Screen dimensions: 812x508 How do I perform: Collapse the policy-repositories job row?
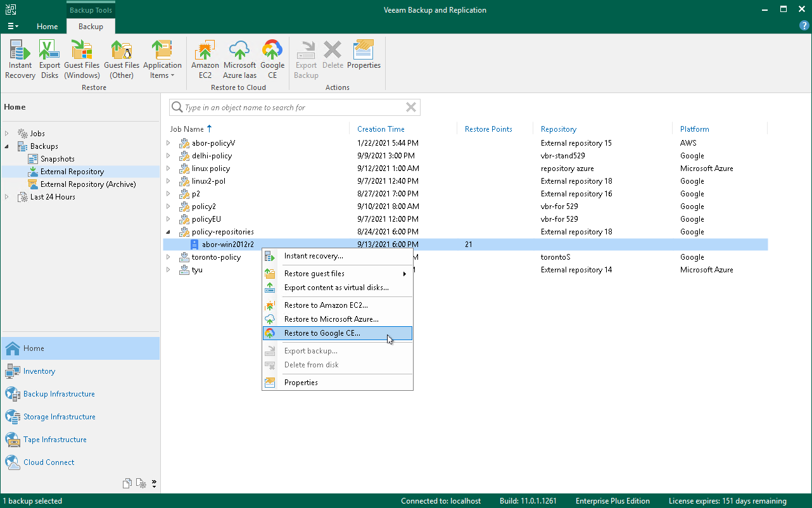168,232
